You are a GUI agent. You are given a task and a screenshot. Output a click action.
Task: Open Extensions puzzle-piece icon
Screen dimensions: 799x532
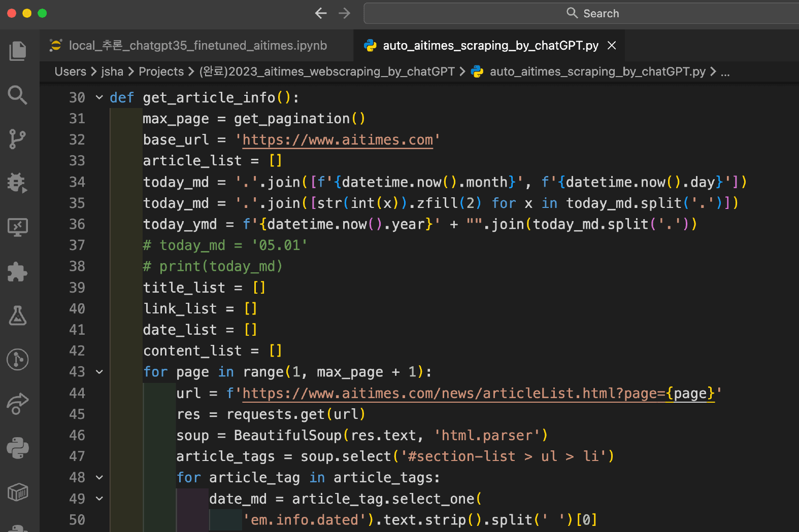click(18, 272)
